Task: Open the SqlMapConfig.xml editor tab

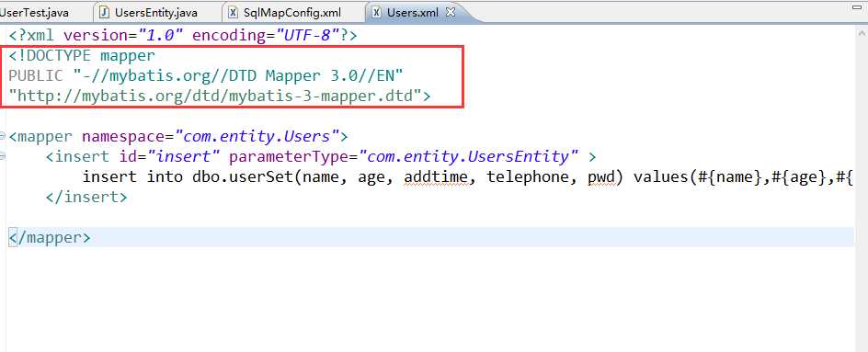Action: tap(292, 12)
